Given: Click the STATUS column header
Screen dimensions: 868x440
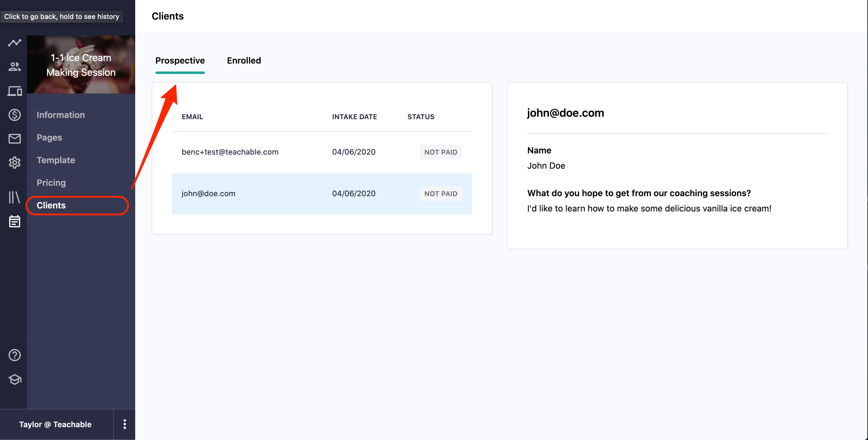Looking at the screenshot, I should click(x=421, y=117).
